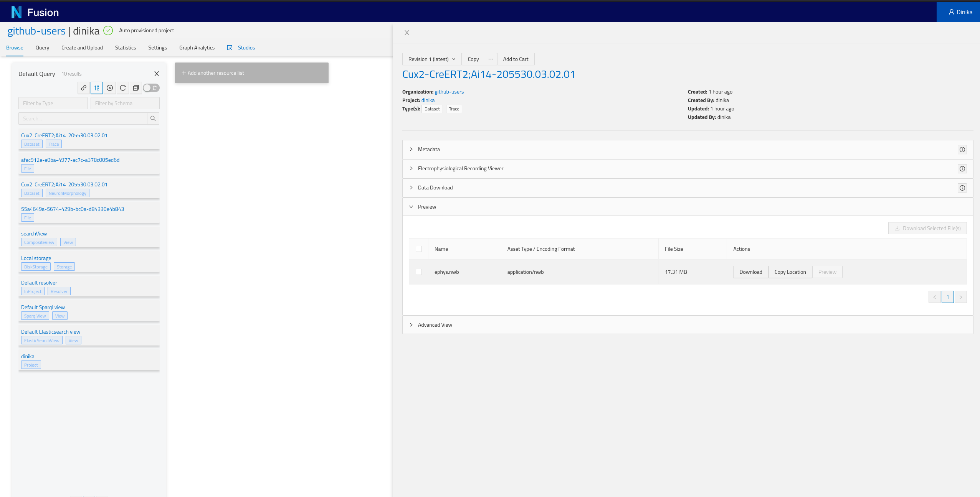Screen dimensions: 980x497
Task: Open the Filter by Type dropdown
Action: tap(53, 103)
